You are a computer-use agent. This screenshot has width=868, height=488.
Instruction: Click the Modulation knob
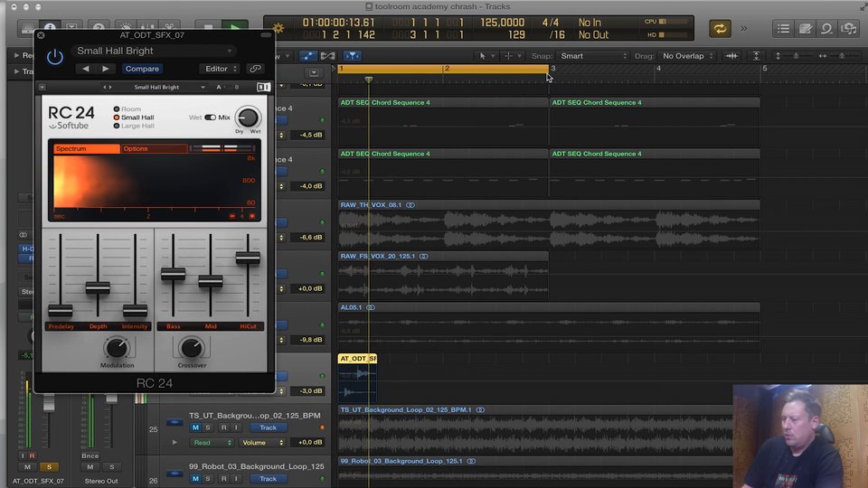coord(117,347)
